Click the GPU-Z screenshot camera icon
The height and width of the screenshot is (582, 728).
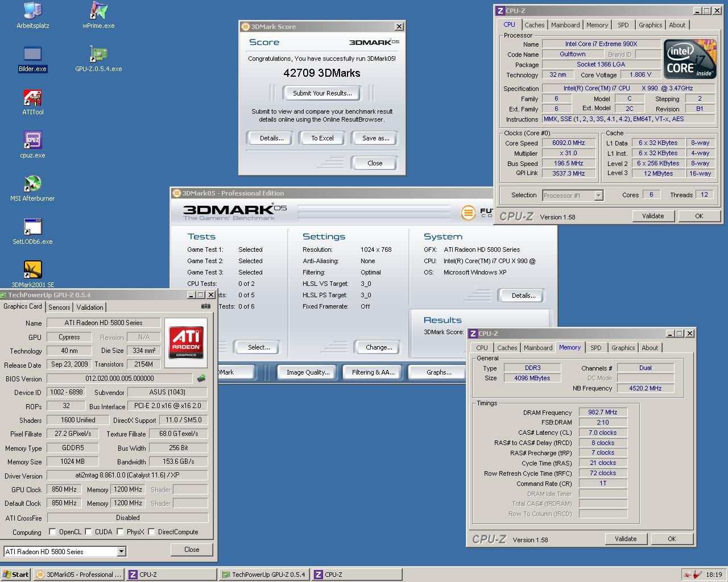(205, 306)
